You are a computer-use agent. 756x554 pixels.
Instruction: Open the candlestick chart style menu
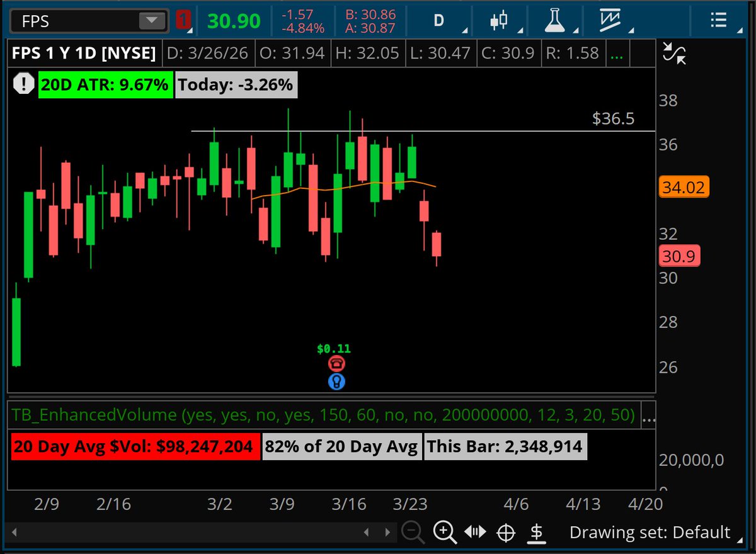pyautogui.click(x=499, y=21)
